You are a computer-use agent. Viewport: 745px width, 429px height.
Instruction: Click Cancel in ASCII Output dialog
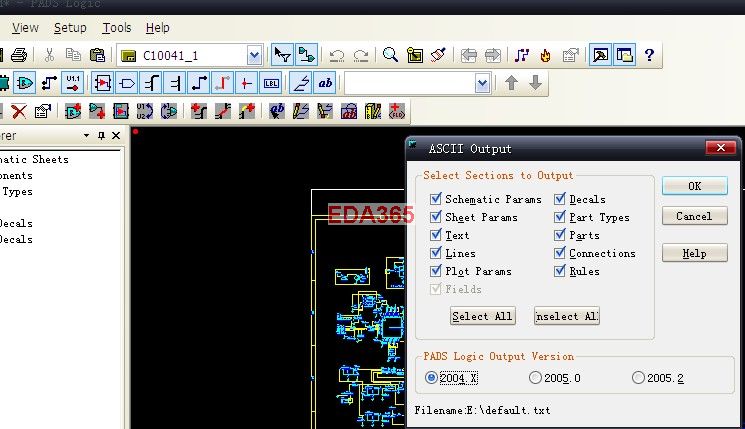click(x=695, y=216)
